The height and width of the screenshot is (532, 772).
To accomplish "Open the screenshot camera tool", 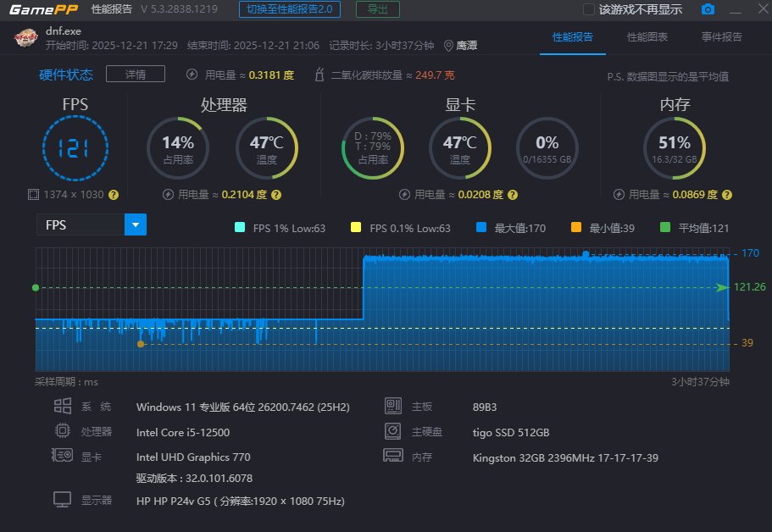I will click(x=708, y=9).
